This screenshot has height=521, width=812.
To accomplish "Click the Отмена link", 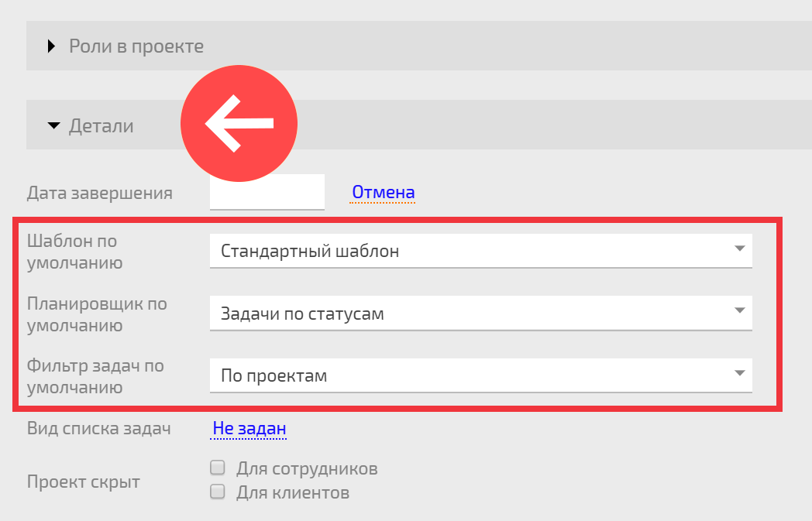I will click(384, 192).
